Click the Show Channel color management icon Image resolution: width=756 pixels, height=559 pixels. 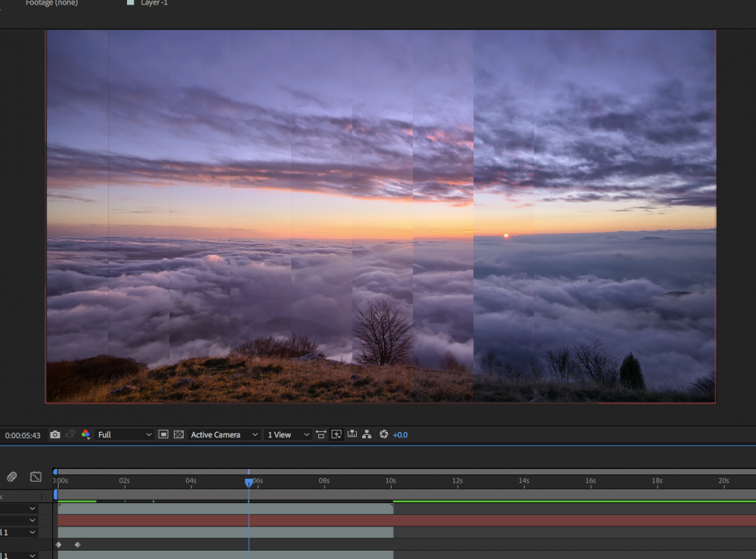pyautogui.click(x=85, y=435)
